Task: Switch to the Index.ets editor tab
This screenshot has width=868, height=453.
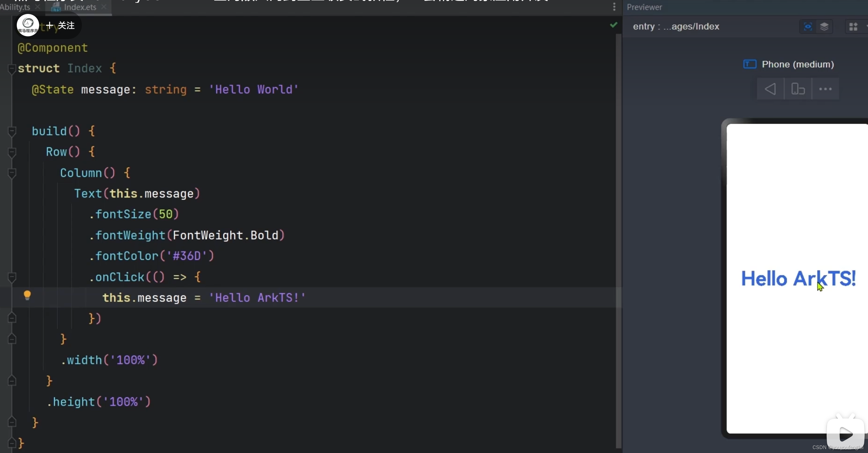Action: point(79,7)
